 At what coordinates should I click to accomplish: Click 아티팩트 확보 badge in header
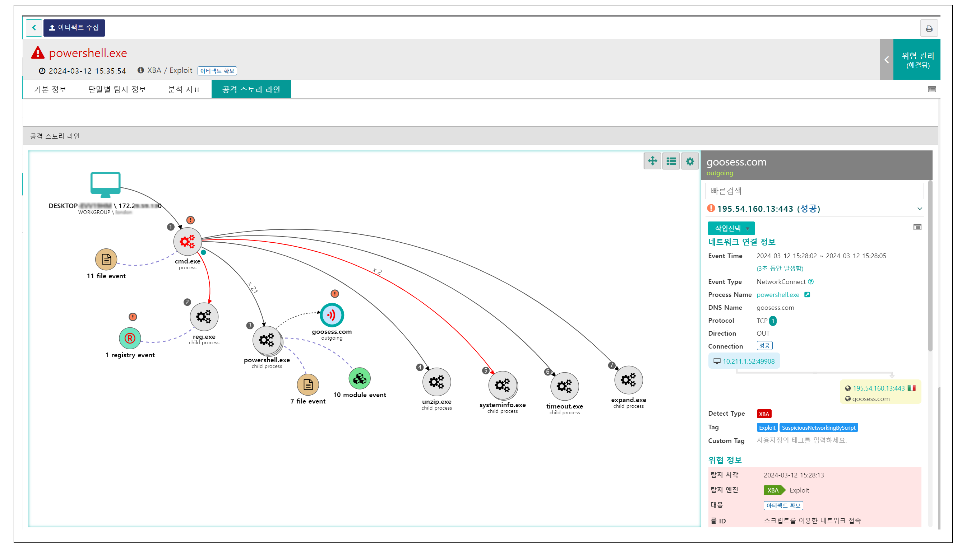(x=217, y=71)
